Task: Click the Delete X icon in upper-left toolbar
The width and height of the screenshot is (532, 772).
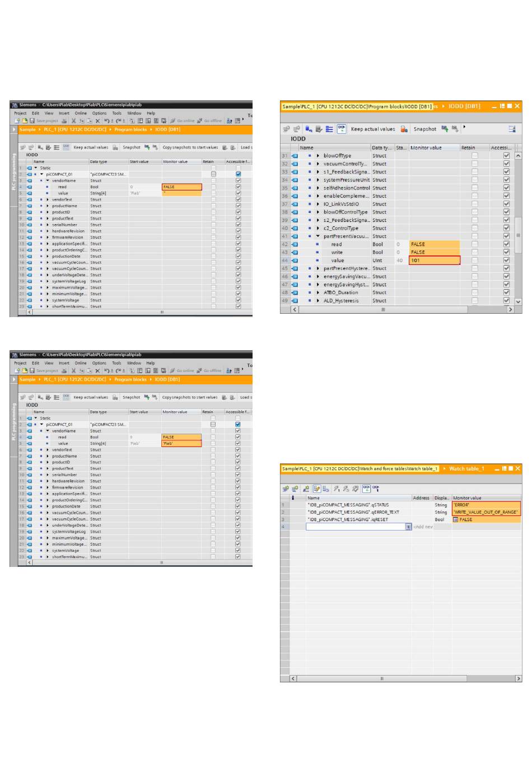Action: 97,120
